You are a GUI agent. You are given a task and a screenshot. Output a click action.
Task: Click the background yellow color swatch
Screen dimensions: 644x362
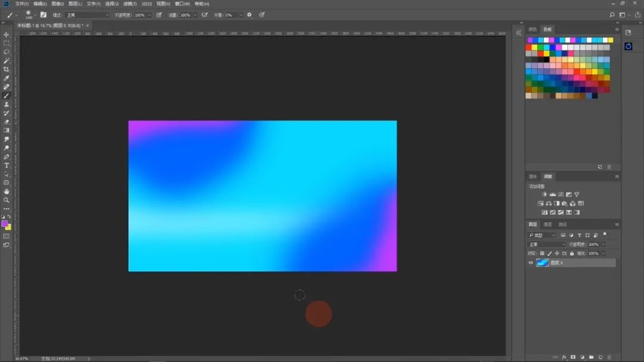[x=9, y=227]
